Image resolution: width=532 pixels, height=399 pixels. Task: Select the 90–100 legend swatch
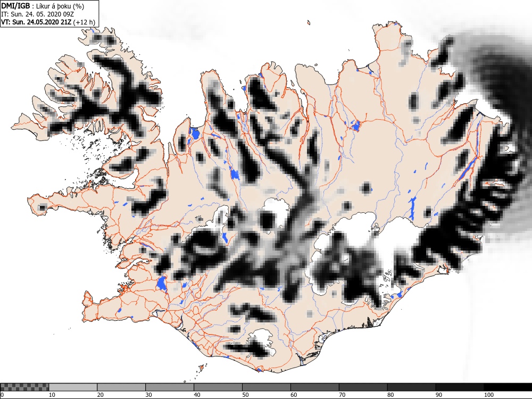pyautogui.click(x=460, y=387)
